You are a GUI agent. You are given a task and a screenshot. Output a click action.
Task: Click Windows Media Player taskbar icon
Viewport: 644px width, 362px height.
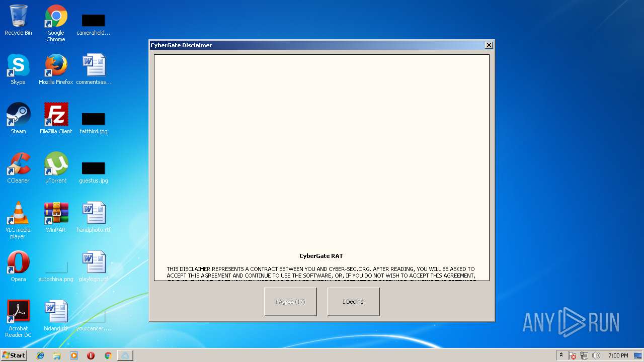point(74,355)
